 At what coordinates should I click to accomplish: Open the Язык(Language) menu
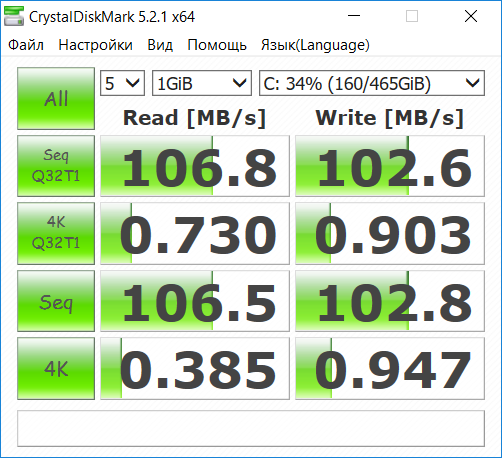315,45
